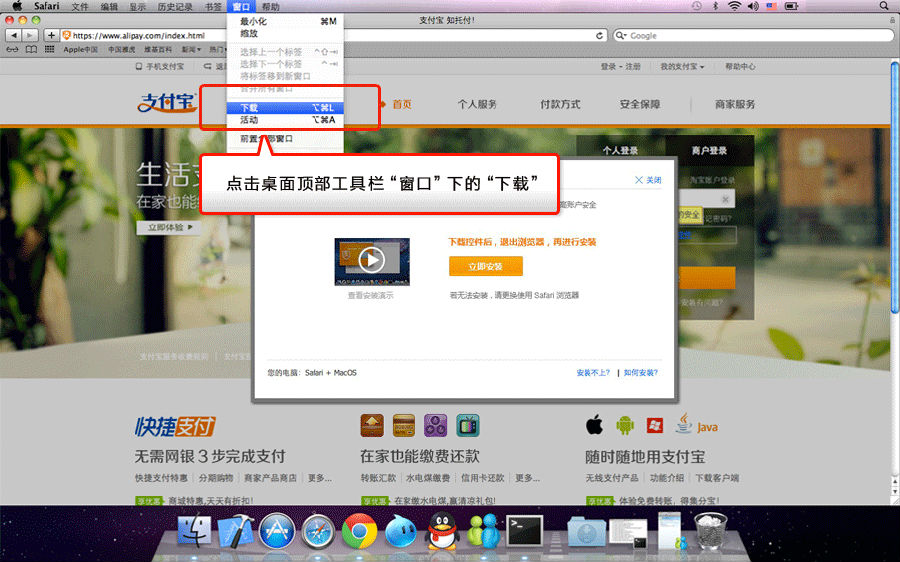Open the Trash in the dock
Viewport: 900px width, 562px height.
710,531
